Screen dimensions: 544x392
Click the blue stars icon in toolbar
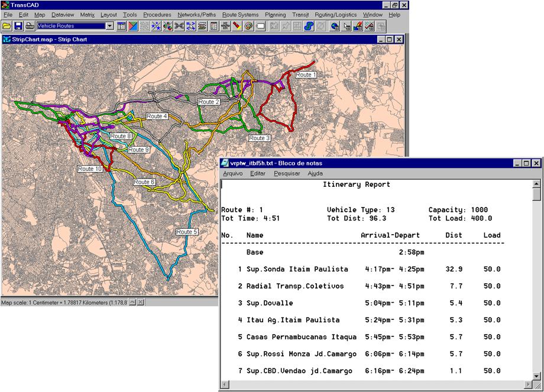coord(156,26)
